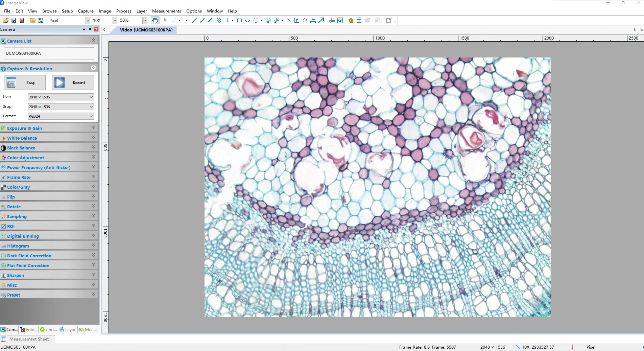644x351 pixels.
Task: Add a scale bar with toolbar icon
Action: [x=313, y=20]
